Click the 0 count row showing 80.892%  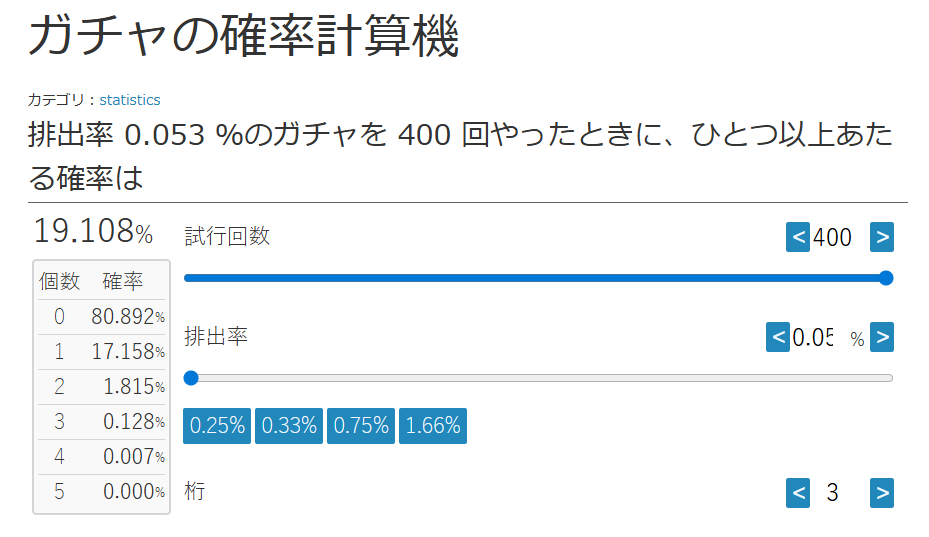tap(101, 317)
